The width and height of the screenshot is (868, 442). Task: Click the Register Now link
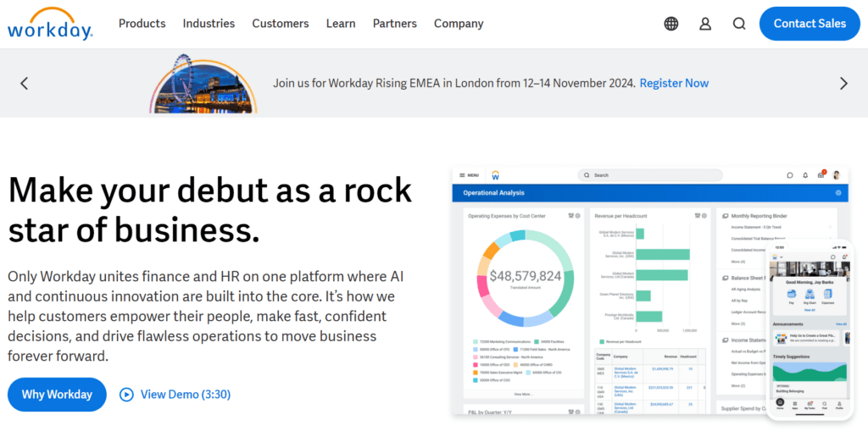click(x=674, y=84)
